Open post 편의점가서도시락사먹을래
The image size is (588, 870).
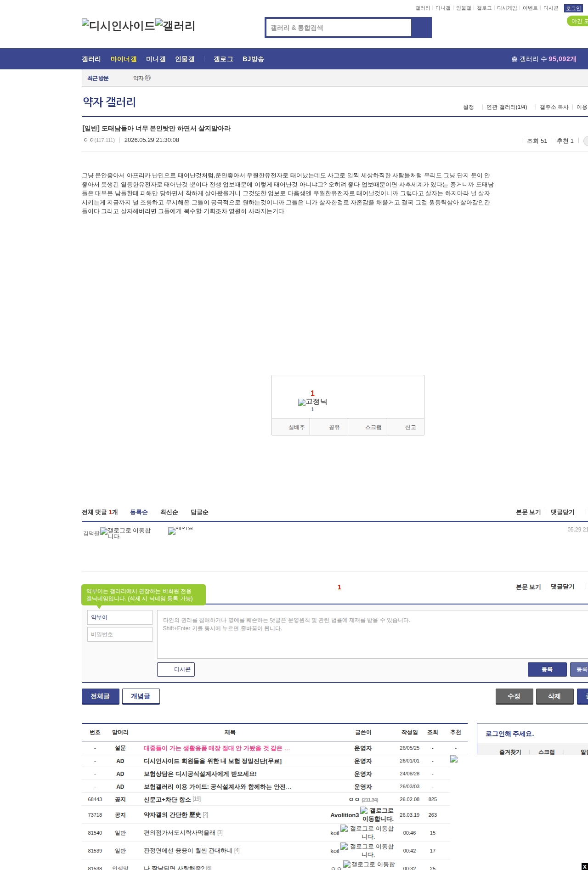[x=179, y=832]
